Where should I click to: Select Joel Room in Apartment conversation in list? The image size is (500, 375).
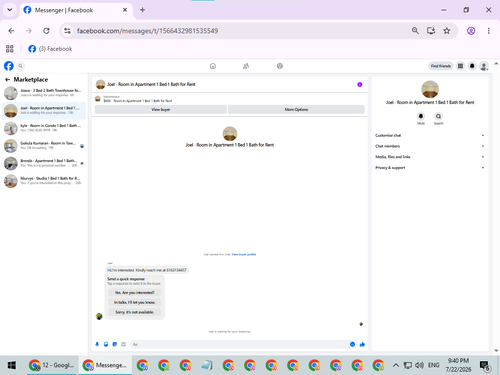coord(44,111)
